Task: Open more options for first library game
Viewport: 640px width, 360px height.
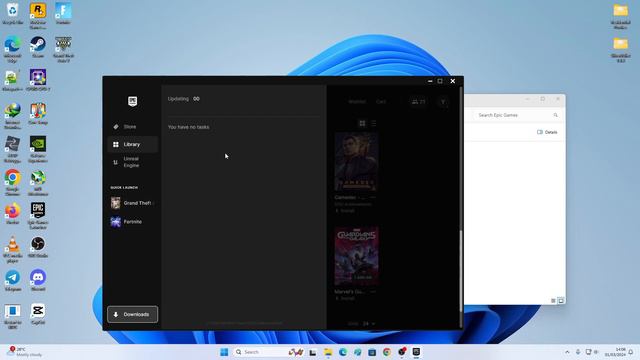Action: pyautogui.click(x=373, y=198)
